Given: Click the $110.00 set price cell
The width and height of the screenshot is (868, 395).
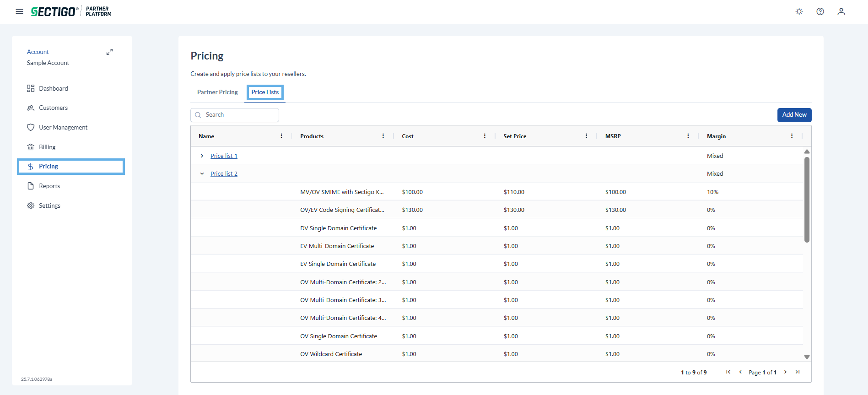Looking at the screenshot, I should click(514, 192).
